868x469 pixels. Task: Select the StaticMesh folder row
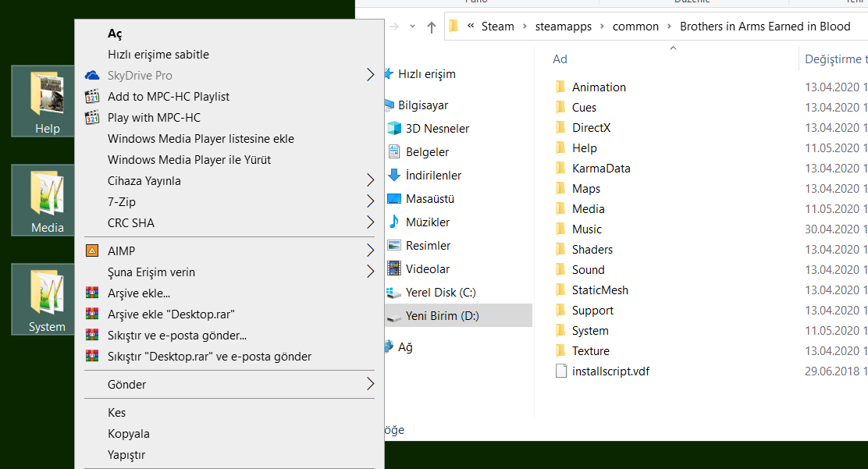pos(599,290)
